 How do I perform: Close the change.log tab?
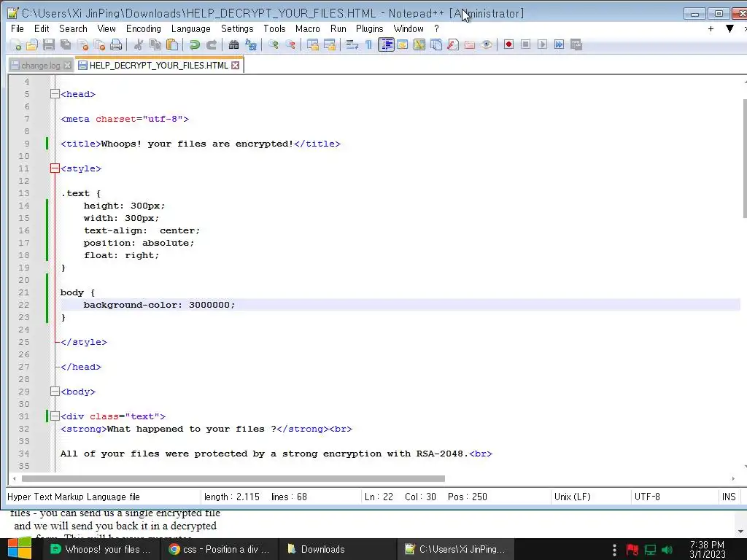(x=67, y=66)
